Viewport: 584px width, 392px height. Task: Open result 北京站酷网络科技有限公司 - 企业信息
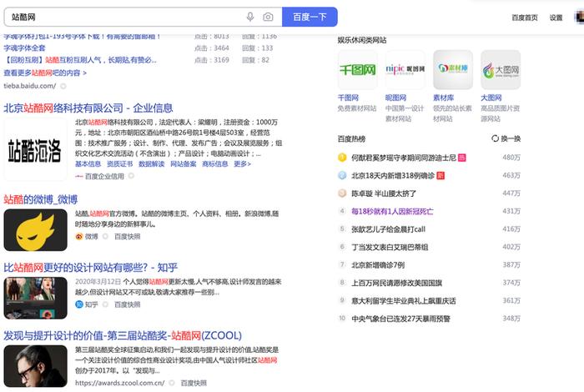pos(88,108)
